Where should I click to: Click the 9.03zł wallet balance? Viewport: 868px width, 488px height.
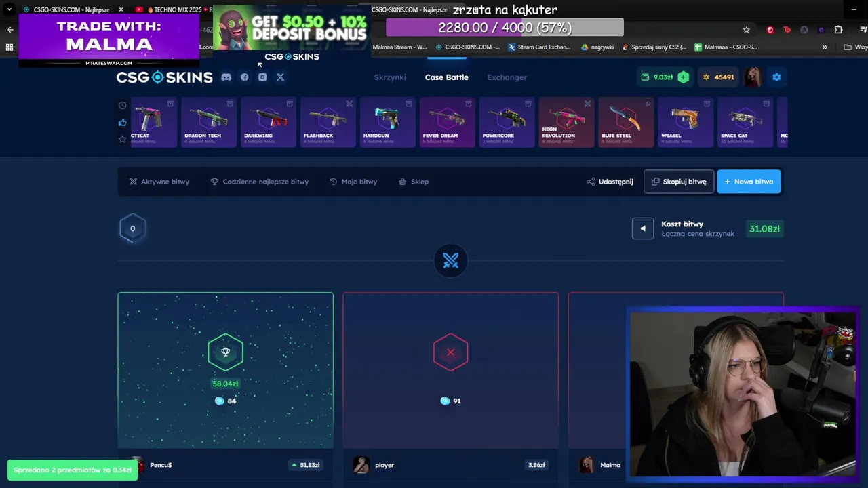657,77
